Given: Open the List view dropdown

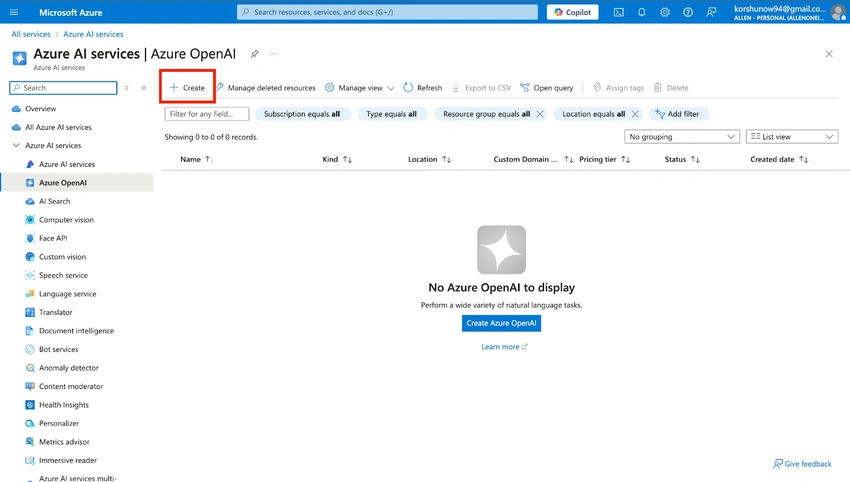Looking at the screenshot, I should (x=792, y=137).
